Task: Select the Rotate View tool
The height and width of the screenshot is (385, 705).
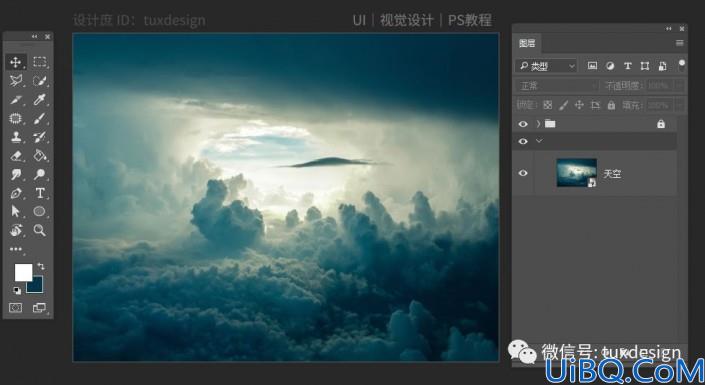Action: 16,230
